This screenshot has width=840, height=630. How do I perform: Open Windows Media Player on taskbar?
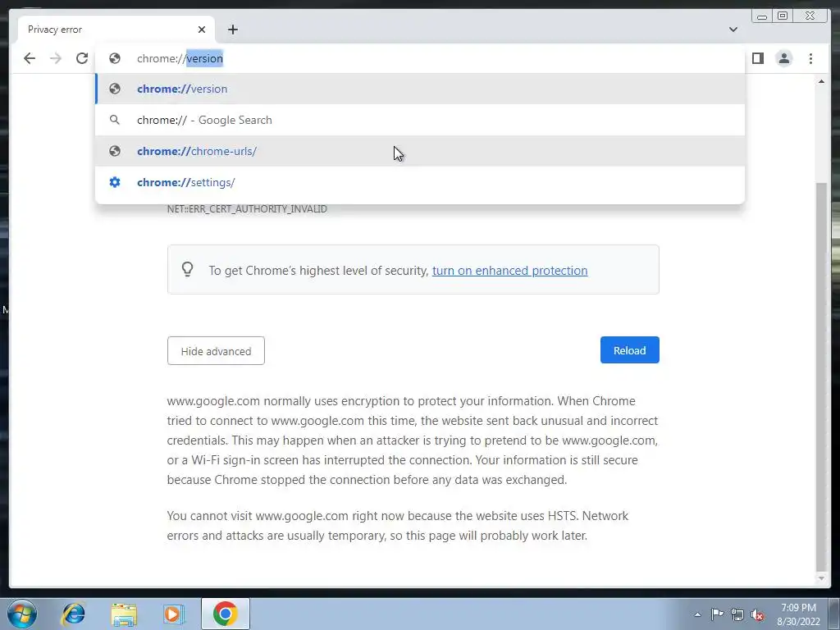pos(174,614)
